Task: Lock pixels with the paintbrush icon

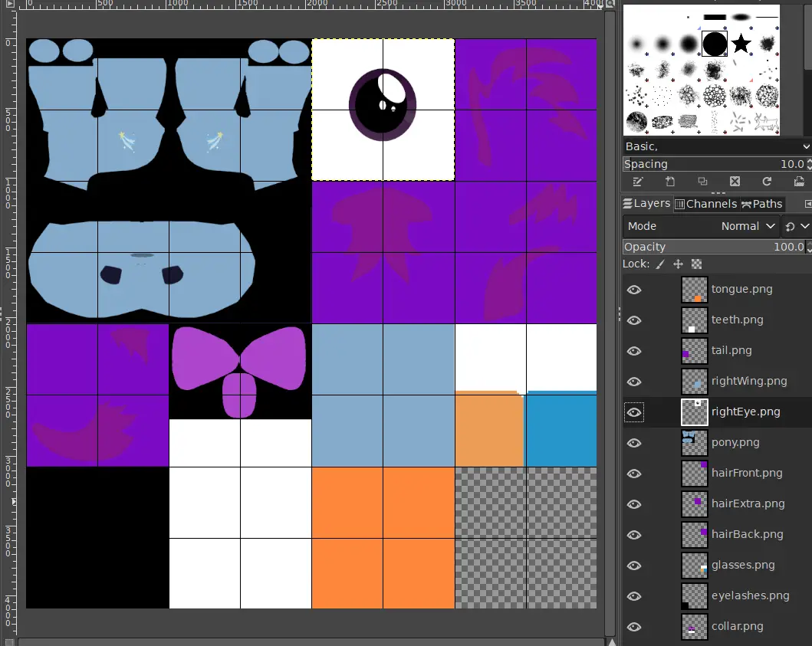Action: point(660,264)
